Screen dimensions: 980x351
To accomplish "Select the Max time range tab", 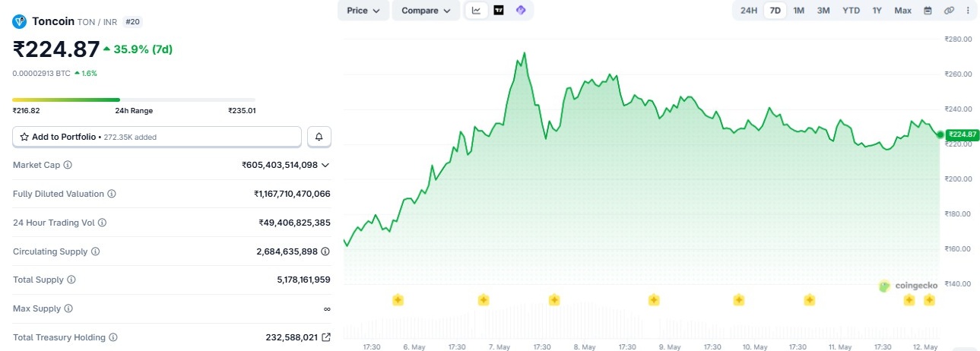I will 903,11.
